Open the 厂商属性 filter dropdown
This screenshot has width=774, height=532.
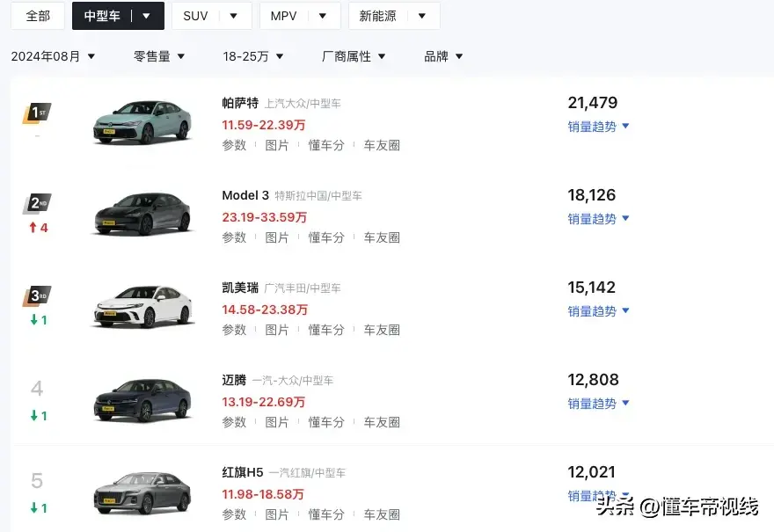click(354, 55)
